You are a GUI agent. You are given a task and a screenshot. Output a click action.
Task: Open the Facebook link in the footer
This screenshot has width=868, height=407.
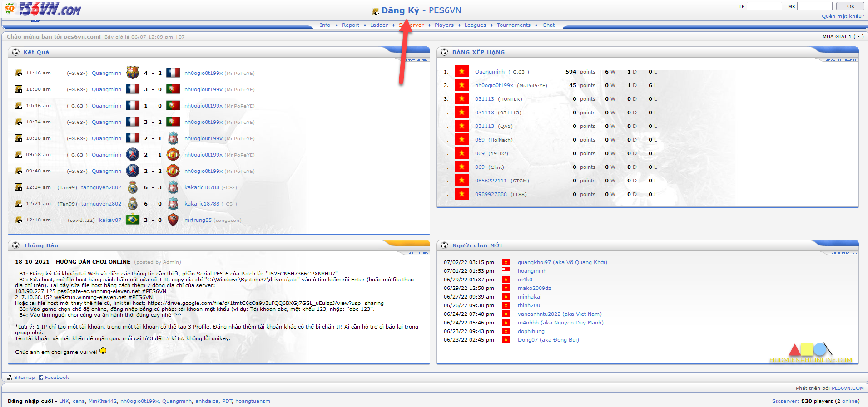click(57, 377)
